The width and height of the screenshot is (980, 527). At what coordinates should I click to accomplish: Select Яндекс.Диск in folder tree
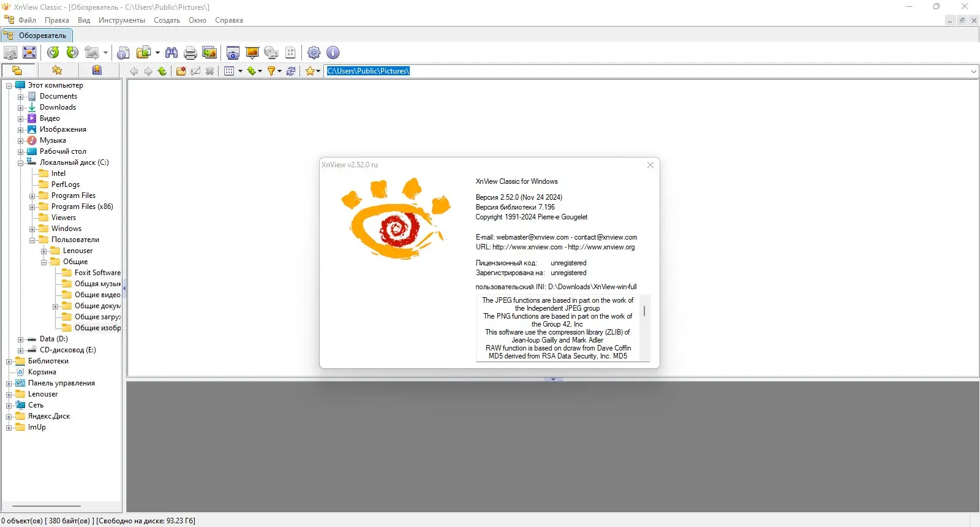49,416
